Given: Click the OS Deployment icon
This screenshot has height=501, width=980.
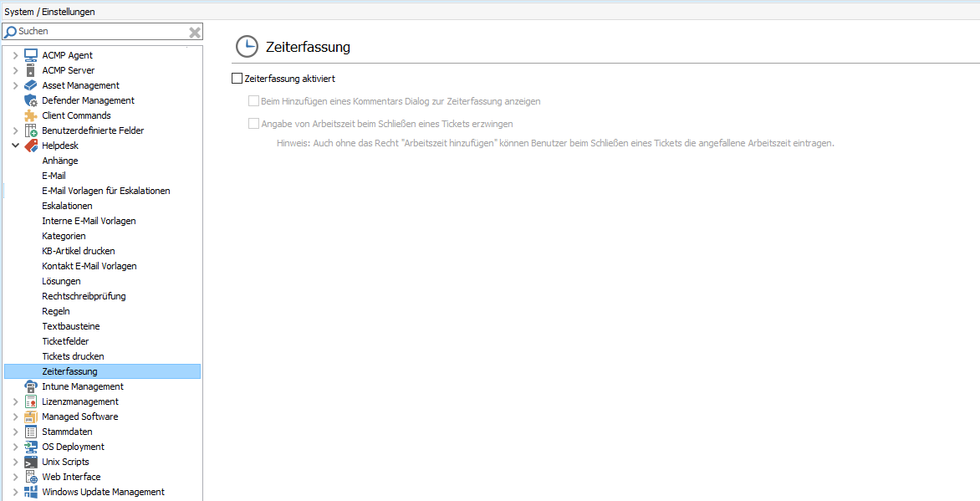Looking at the screenshot, I should tap(31, 446).
